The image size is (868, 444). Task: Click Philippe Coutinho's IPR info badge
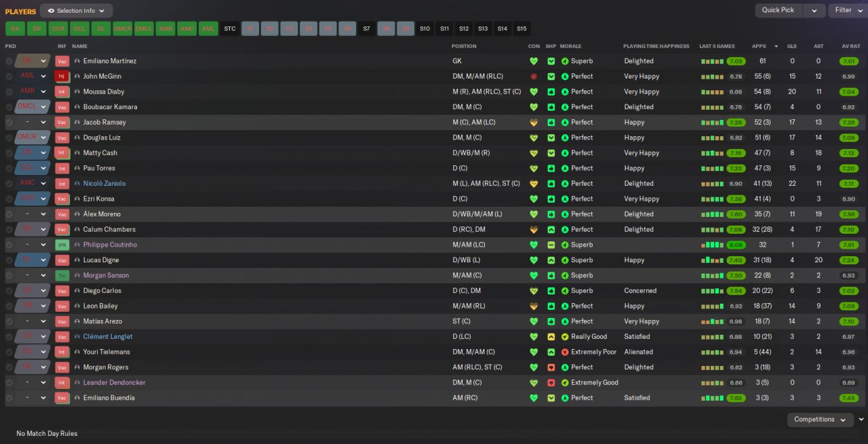(62, 245)
